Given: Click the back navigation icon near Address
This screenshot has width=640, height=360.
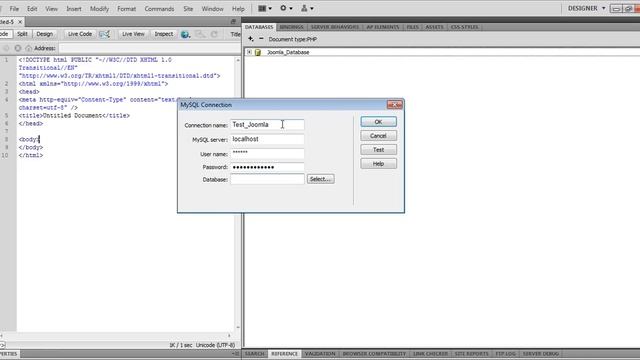Looking at the screenshot, I should tap(6, 48).
